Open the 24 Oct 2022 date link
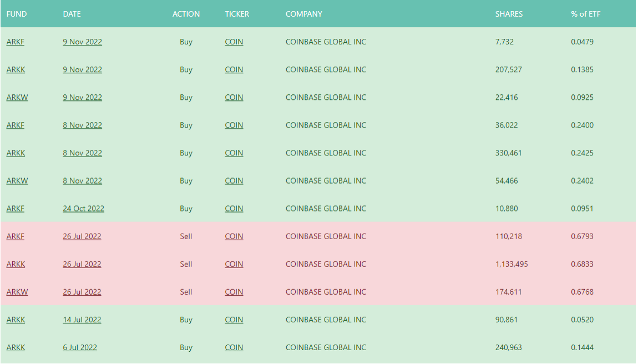638x364 pixels. [x=83, y=209]
